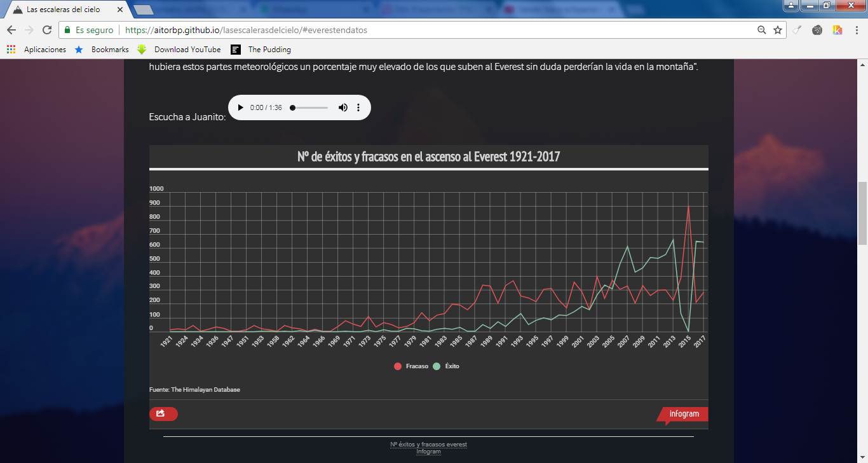868x463 pixels.
Task: Click the red share button below the chart
Action: [163, 413]
